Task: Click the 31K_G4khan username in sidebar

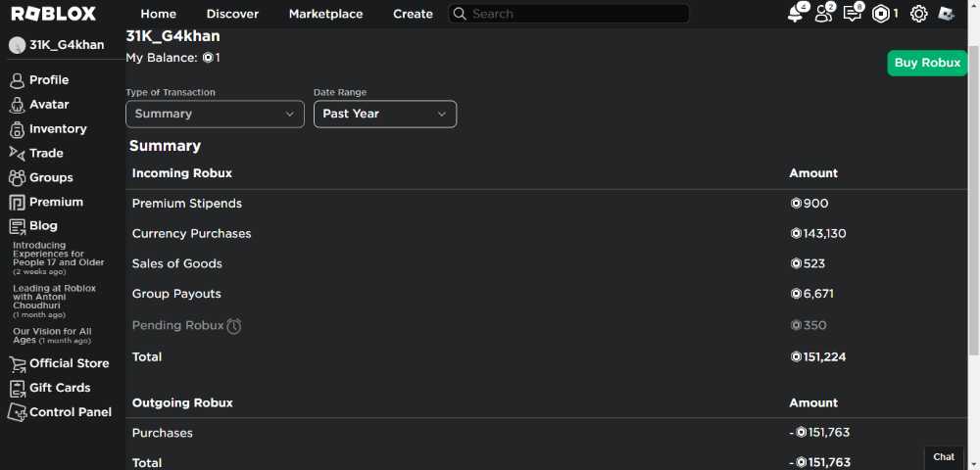Action: coord(67,45)
